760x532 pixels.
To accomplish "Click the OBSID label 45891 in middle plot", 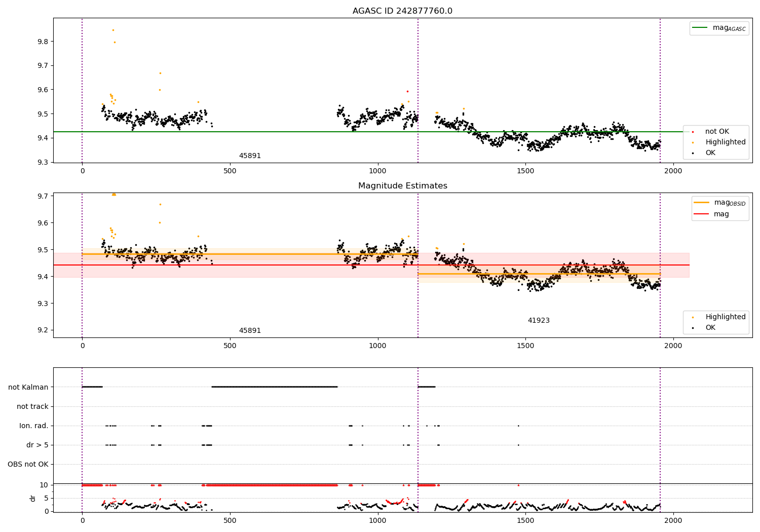I will point(250,331).
